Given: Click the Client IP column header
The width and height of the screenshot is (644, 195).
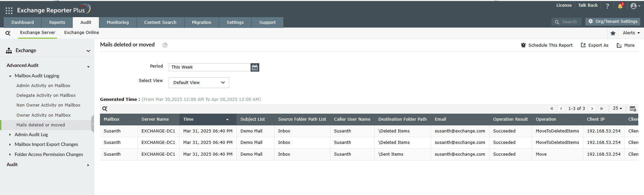Looking at the screenshot, I should tap(604, 119).
